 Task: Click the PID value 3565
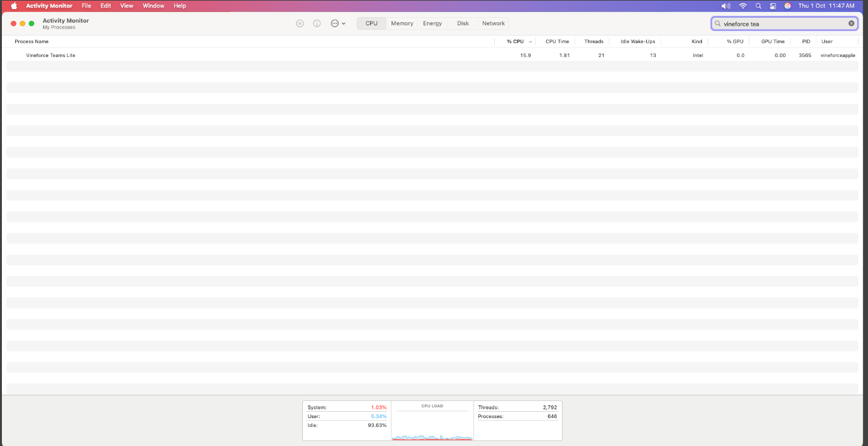pos(805,55)
